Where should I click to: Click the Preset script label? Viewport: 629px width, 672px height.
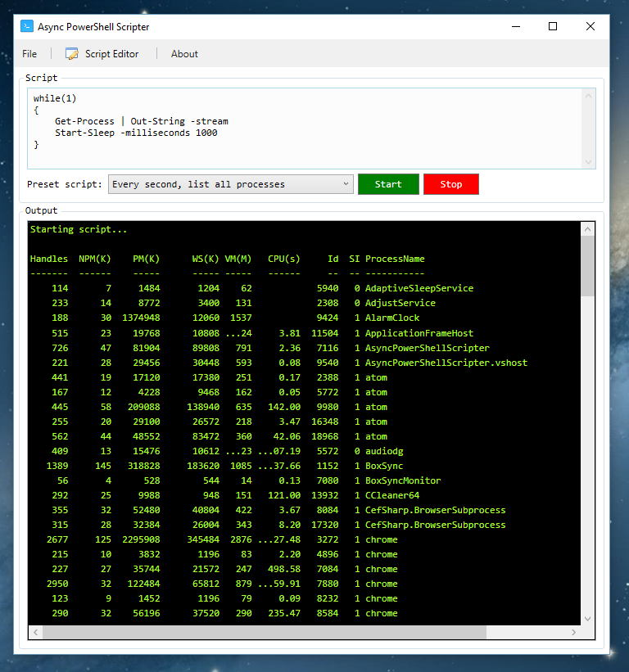[65, 184]
